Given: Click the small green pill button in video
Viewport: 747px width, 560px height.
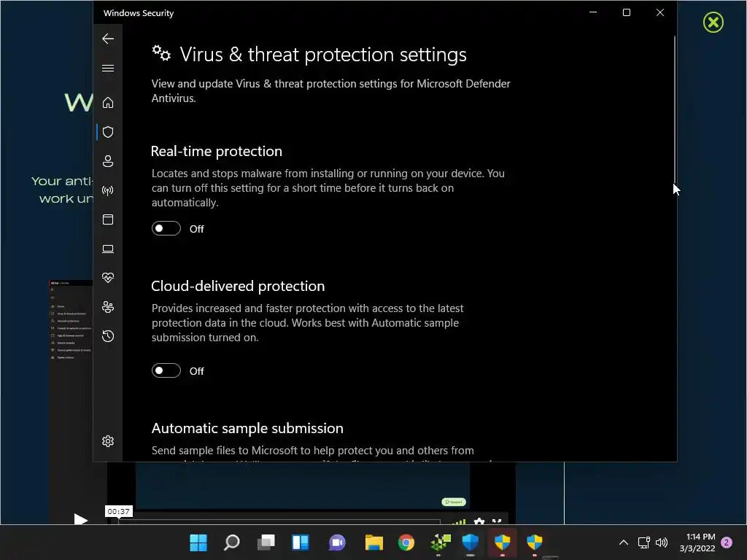Looking at the screenshot, I should pos(454,502).
